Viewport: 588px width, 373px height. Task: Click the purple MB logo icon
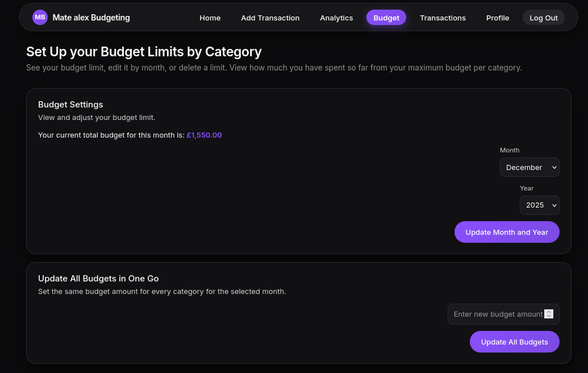[x=40, y=17]
